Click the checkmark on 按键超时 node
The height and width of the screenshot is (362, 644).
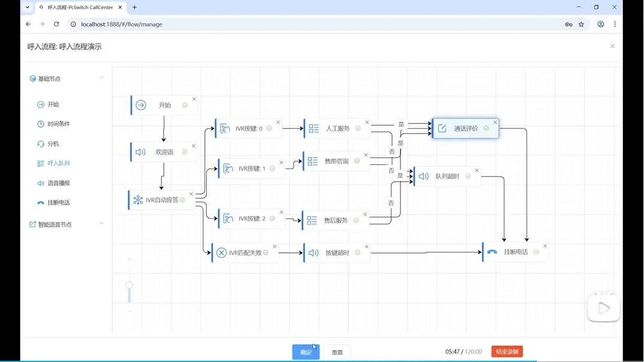point(358,253)
